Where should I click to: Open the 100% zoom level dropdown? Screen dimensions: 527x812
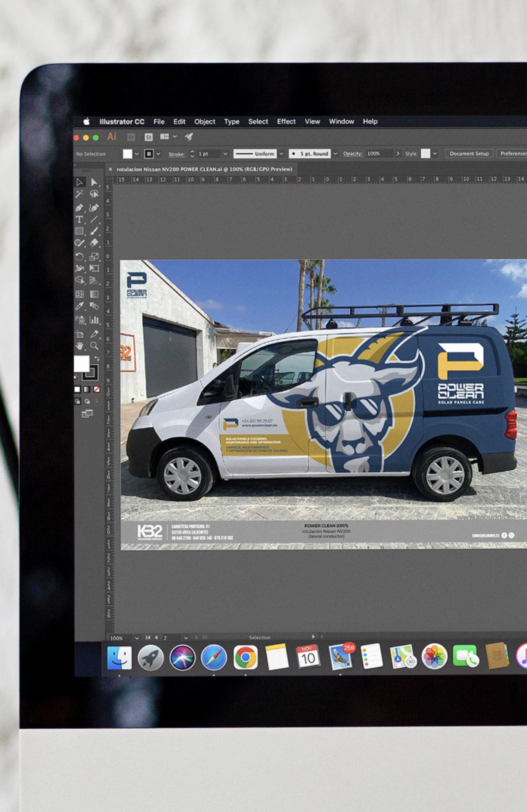137,638
